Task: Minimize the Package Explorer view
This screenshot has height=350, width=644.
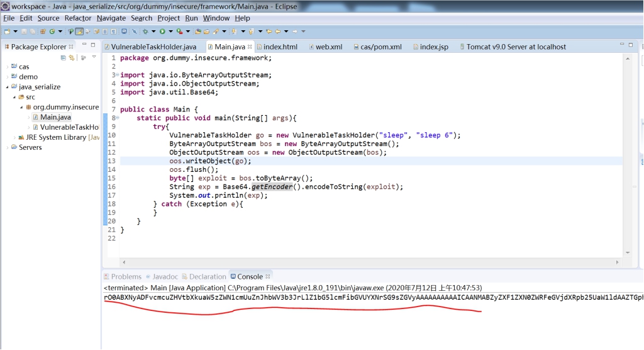Action: (x=84, y=45)
